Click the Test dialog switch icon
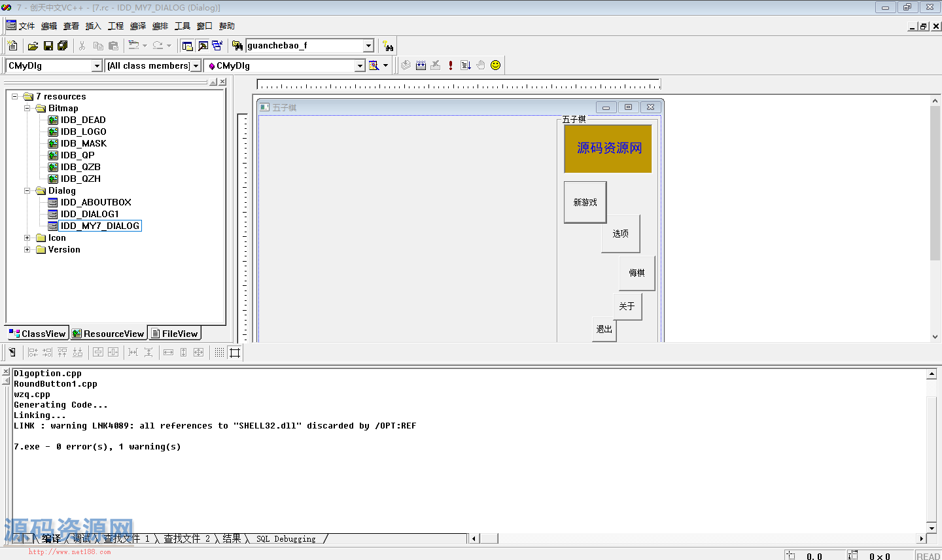The width and height of the screenshot is (942, 560). [x=12, y=353]
